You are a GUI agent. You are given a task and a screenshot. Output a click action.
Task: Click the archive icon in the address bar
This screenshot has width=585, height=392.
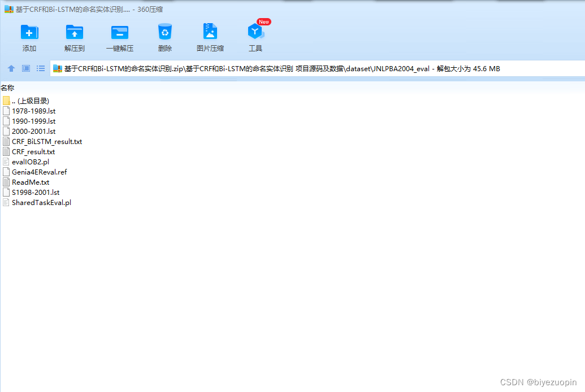click(58, 68)
